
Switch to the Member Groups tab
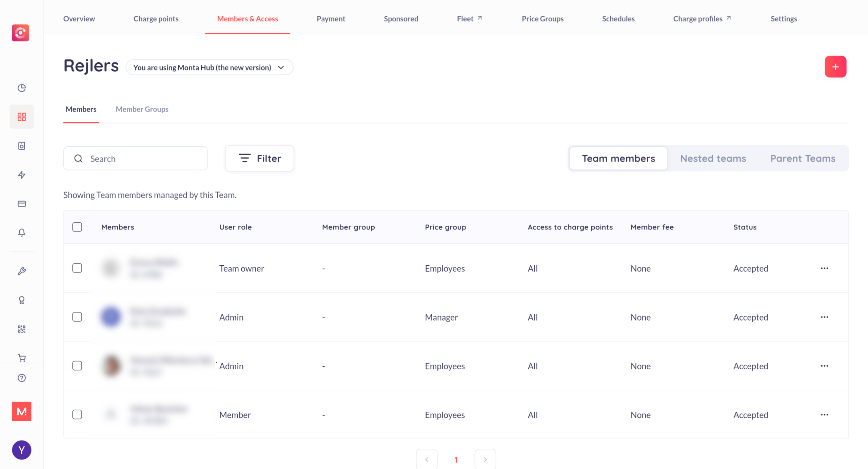coord(142,109)
